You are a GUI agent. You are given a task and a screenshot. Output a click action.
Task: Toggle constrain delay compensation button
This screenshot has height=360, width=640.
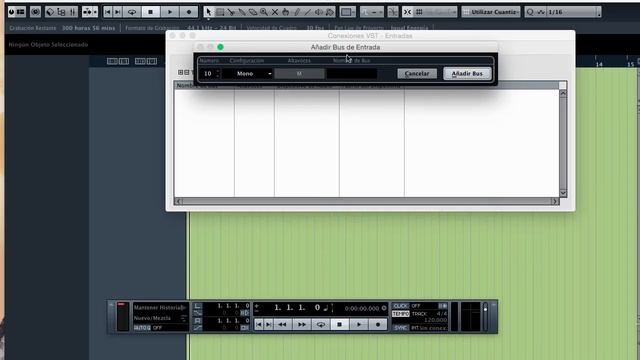36,12
